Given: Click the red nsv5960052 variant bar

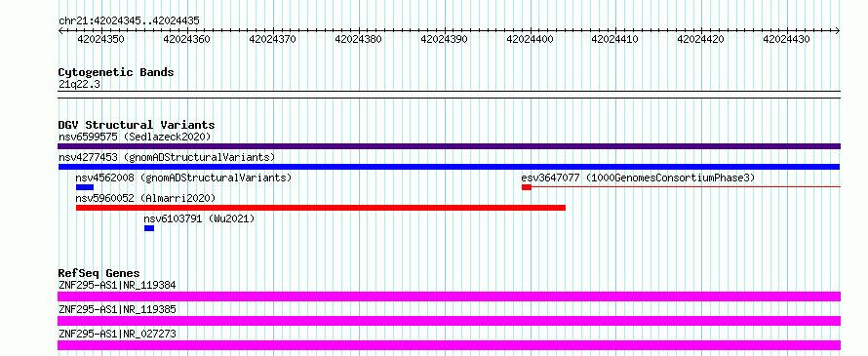Looking at the screenshot, I should (x=321, y=208).
